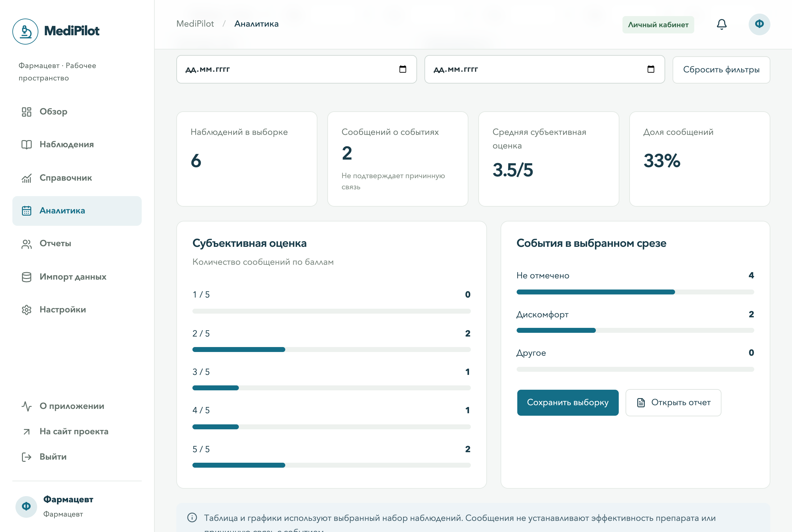The width and height of the screenshot is (792, 532).
Task: Click Сбросить фильтры button
Action: pos(721,70)
